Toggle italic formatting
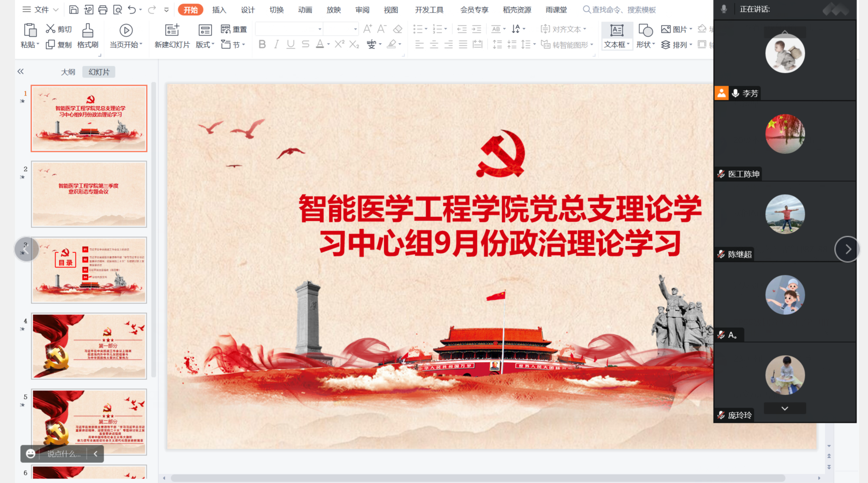The width and height of the screenshot is (868, 483). (276, 44)
